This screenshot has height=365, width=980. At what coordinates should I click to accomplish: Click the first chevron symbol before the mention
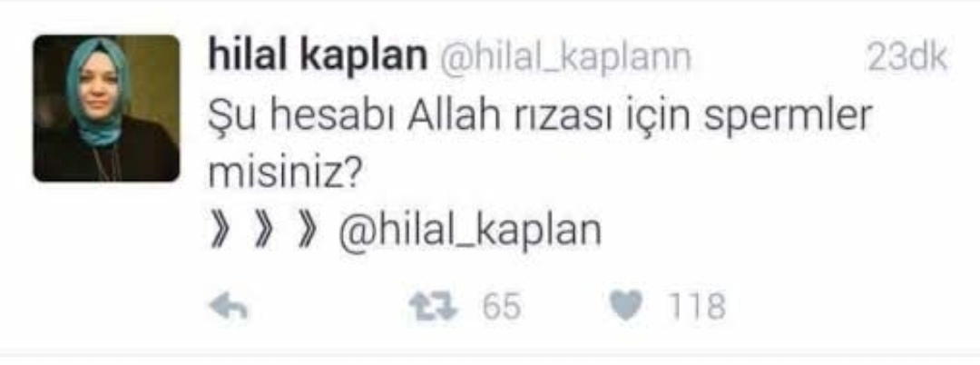click(220, 232)
